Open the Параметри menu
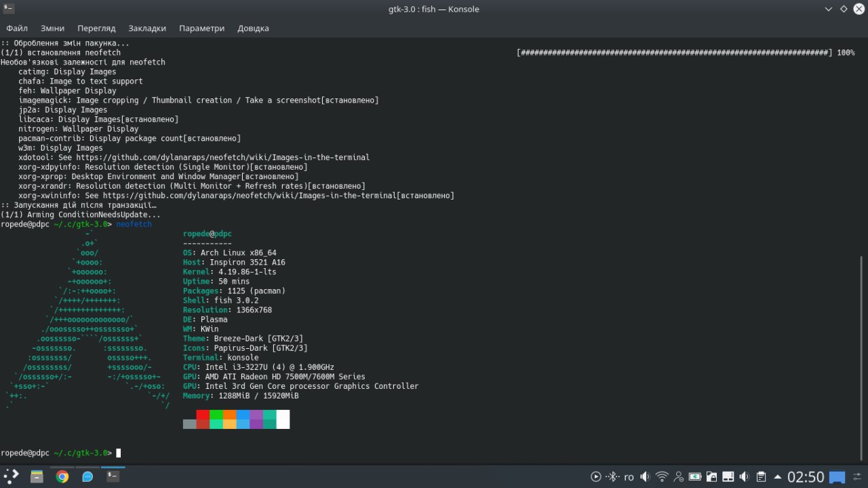 click(201, 29)
